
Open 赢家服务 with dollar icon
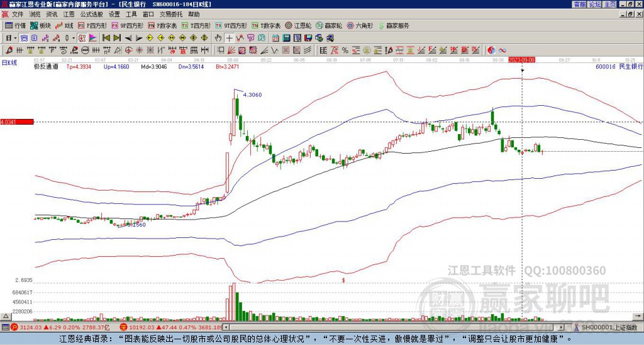coord(394,25)
